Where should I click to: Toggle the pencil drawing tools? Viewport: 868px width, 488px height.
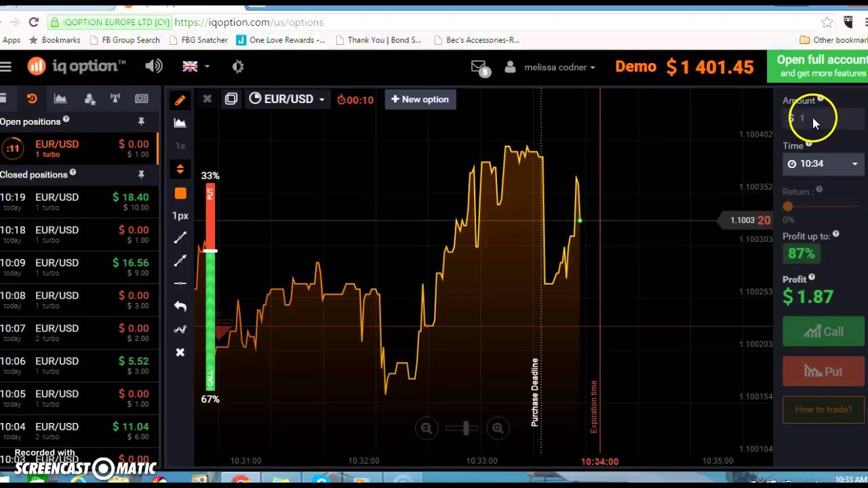tap(180, 100)
